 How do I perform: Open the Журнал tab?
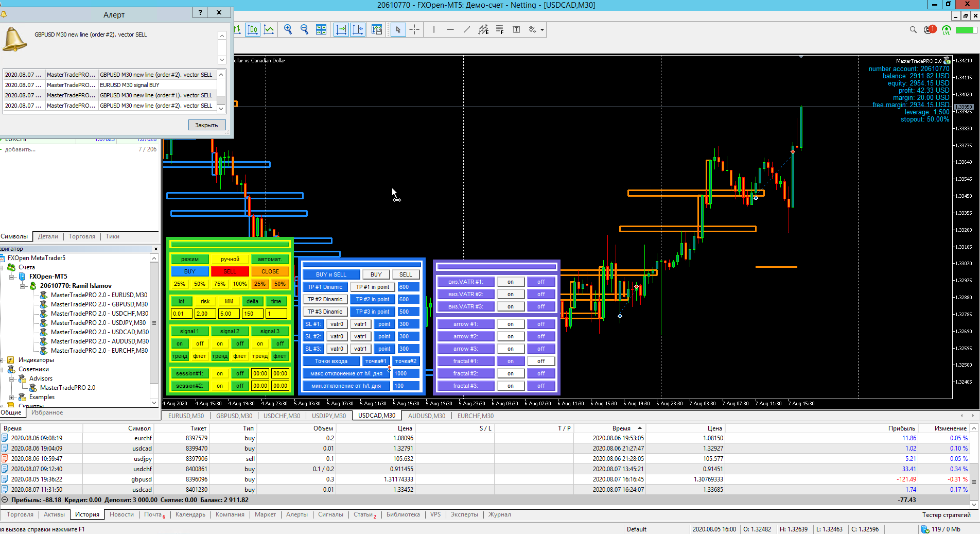[499, 514]
